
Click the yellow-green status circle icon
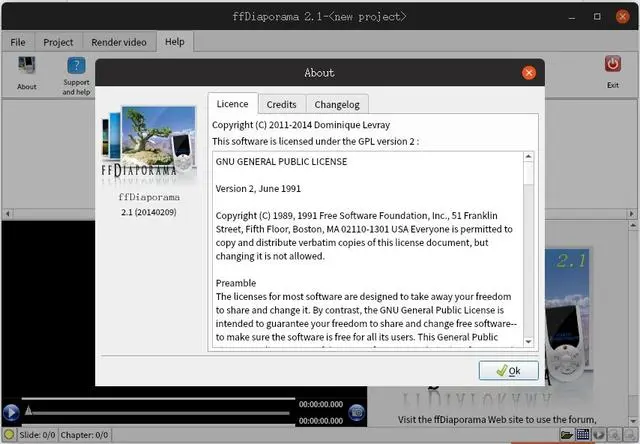(9, 435)
